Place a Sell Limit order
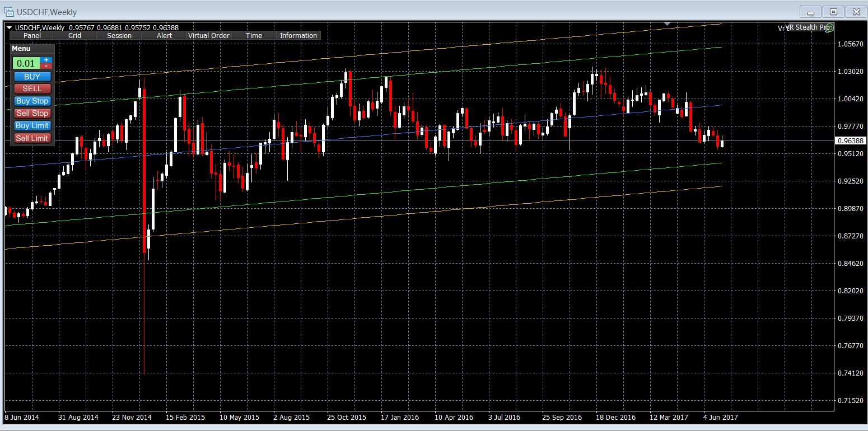 (x=32, y=138)
